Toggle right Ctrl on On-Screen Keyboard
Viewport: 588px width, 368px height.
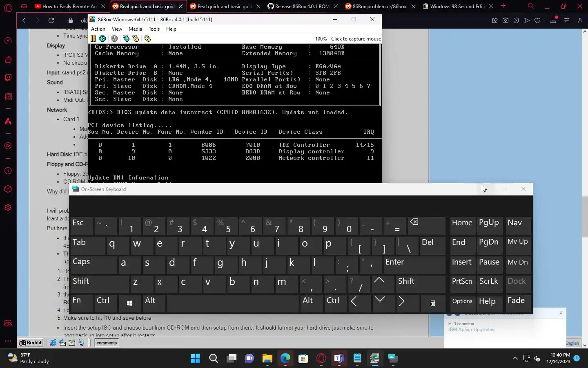coord(335,304)
